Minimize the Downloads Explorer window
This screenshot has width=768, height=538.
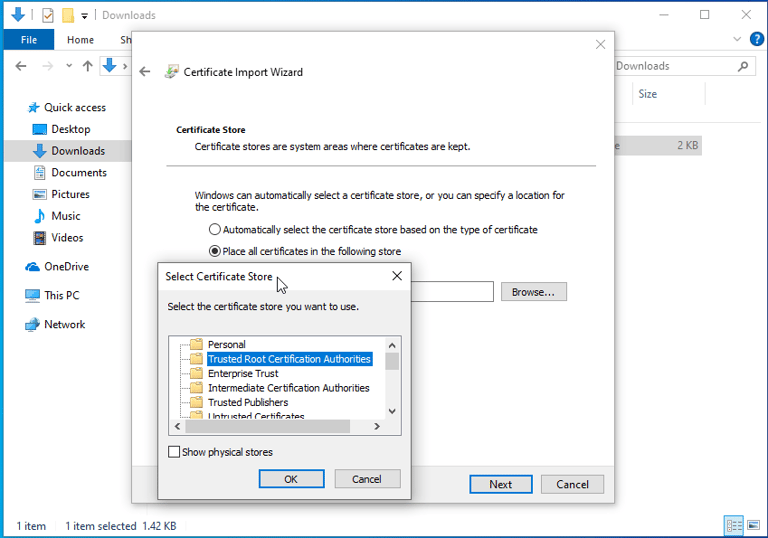coord(664,15)
